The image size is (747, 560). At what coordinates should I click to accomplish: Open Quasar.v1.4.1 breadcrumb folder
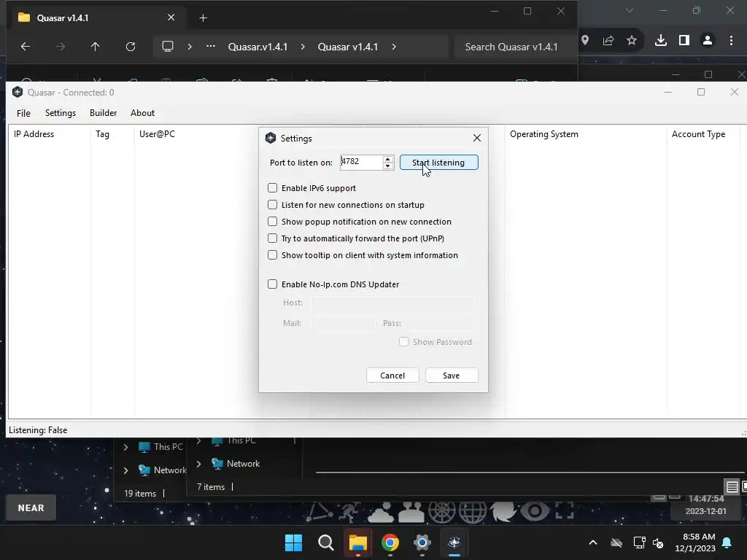[x=258, y=47]
